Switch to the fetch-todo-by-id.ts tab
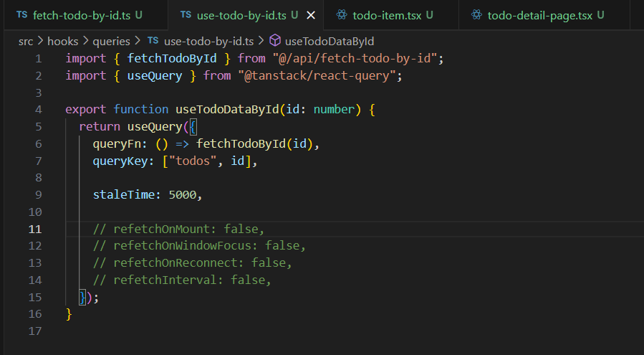The height and width of the screenshot is (355, 644). click(82, 14)
